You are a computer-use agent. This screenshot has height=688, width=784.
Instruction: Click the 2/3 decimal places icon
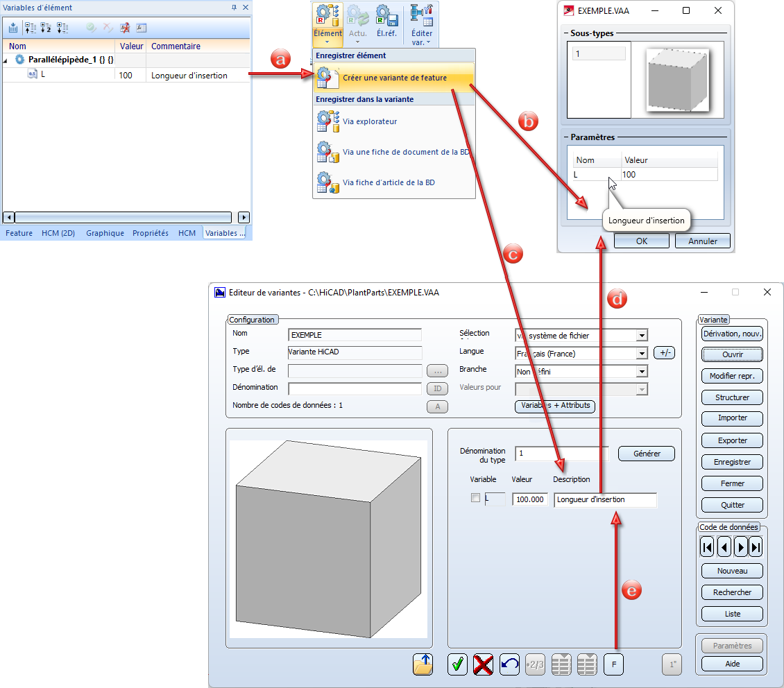[x=535, y=664]
